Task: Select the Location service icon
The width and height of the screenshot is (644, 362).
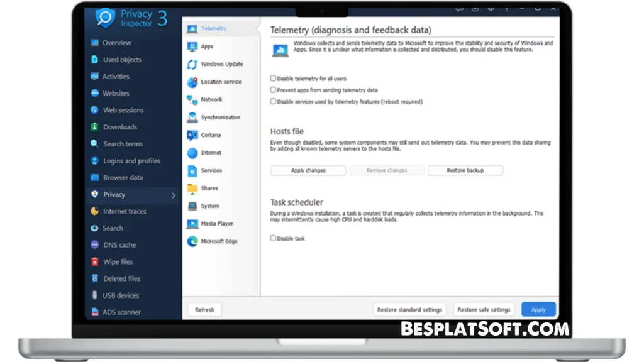Action: 192,82
